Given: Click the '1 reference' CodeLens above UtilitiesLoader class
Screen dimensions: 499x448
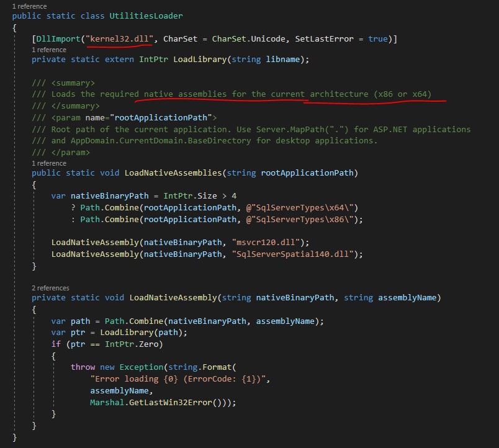Looking at the screenshot, I should click(29, 6).
